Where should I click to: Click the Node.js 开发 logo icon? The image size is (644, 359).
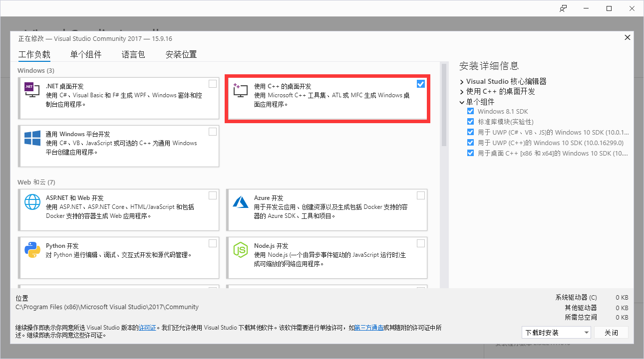(241, 250)
